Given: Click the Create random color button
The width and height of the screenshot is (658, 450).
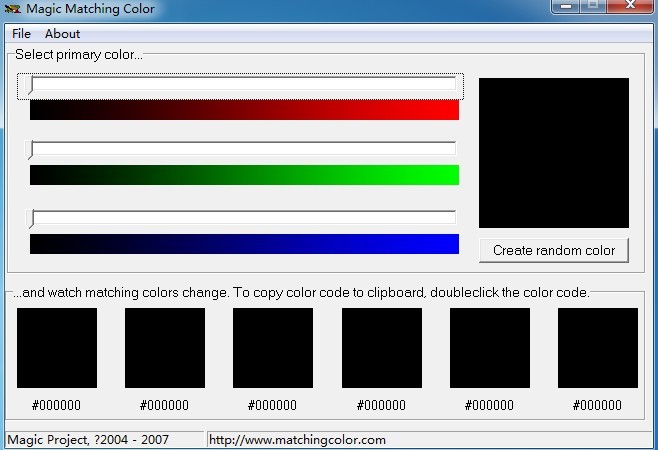Looking at the screenshot, I should pyautogui.click(x=554, y=250).
